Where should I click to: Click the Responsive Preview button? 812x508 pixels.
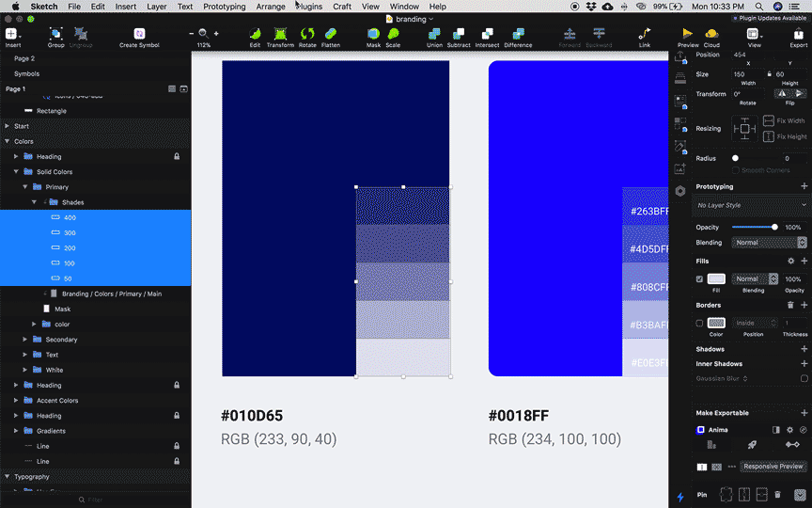point(773,466)
